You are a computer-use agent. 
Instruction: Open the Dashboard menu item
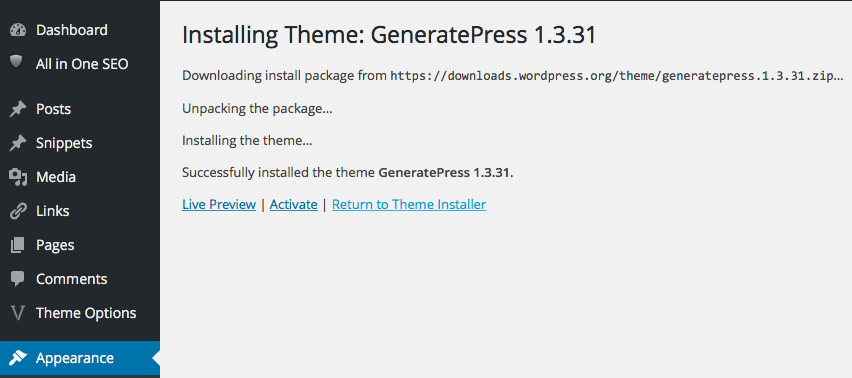[x=72, y=30]
